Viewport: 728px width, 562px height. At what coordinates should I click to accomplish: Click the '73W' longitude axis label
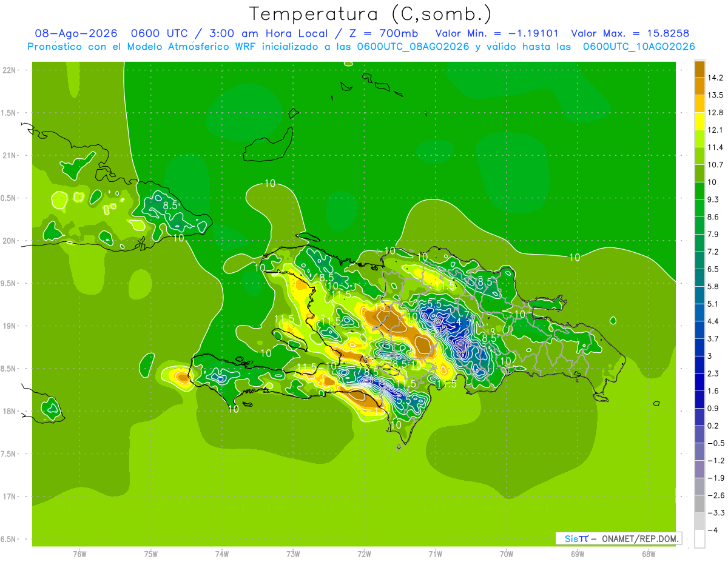293,555
